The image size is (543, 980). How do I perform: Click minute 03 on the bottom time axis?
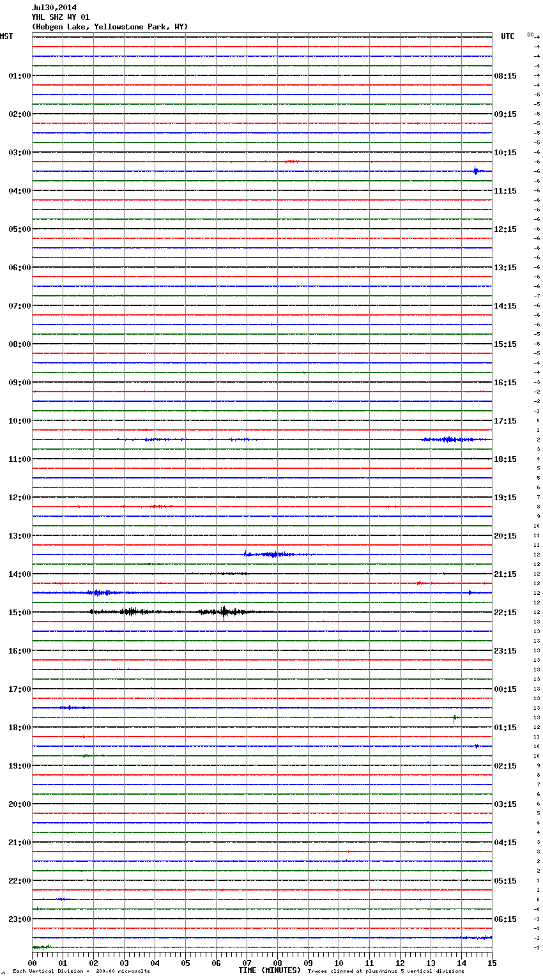(x=124, y=963)
